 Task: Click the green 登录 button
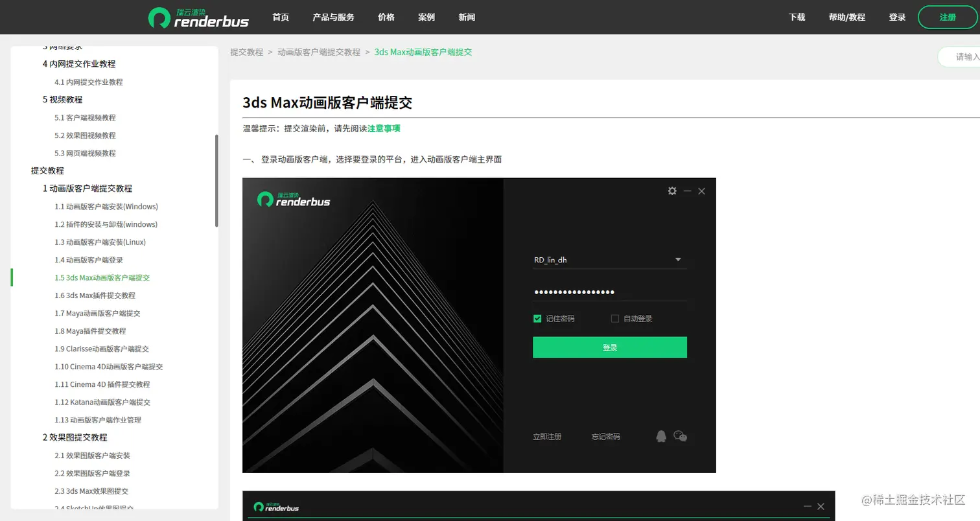(609, 347)
